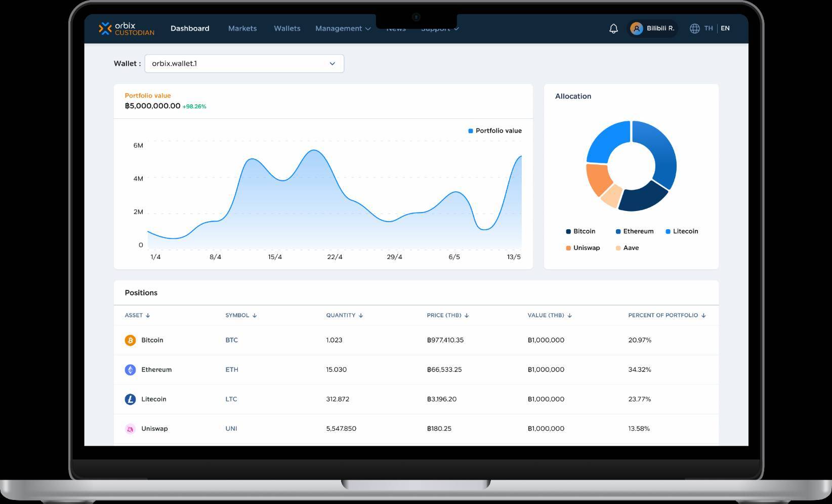832x504 pixels.
Task: Click the BTC symbol link
Action: 231,341
